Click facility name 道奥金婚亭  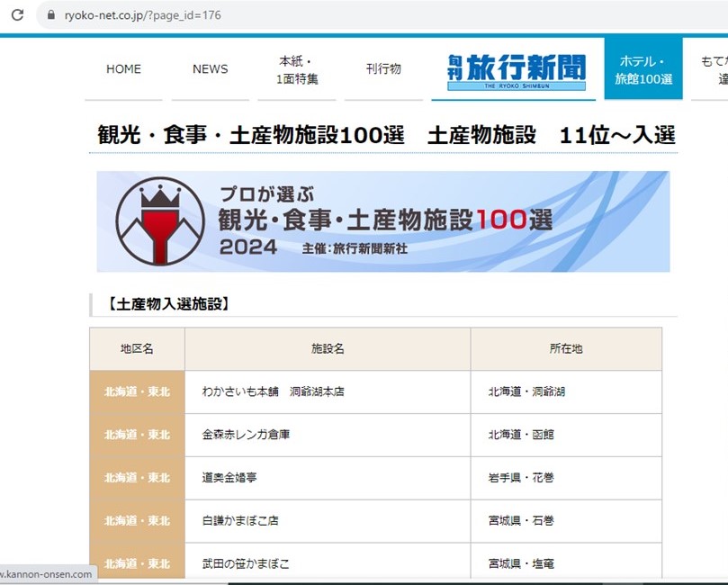pyautogui.click(x=229, y=478)
